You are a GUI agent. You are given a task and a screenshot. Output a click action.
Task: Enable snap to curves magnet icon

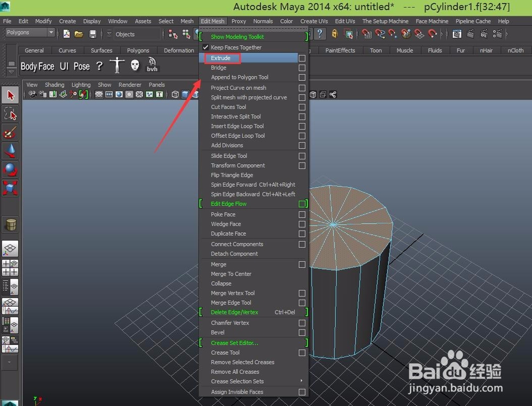click(380, 34)
